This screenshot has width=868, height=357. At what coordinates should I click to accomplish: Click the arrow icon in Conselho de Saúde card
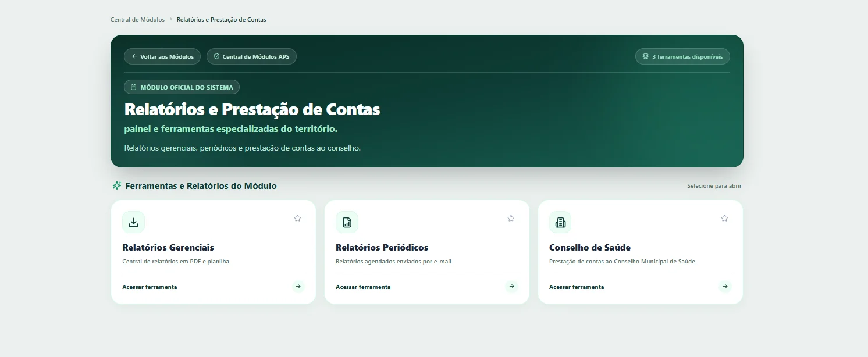coord(725,287)
